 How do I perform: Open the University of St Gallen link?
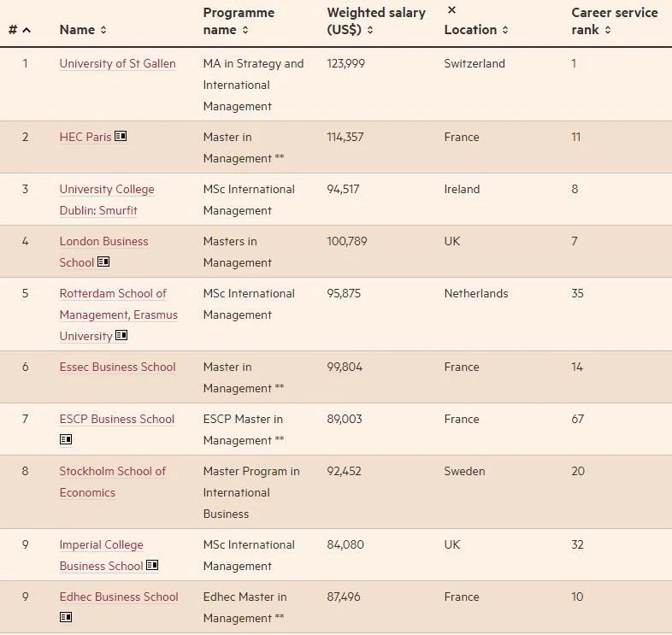[x=117, y=63]
